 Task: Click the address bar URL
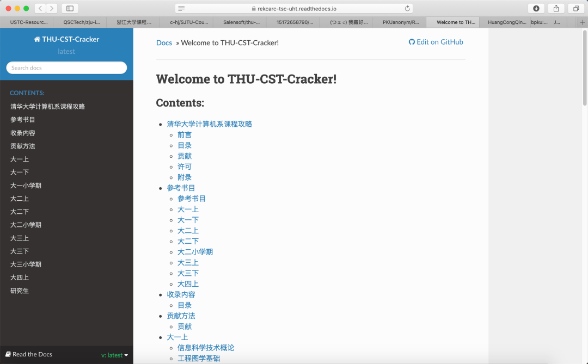(x=297, y=9)
